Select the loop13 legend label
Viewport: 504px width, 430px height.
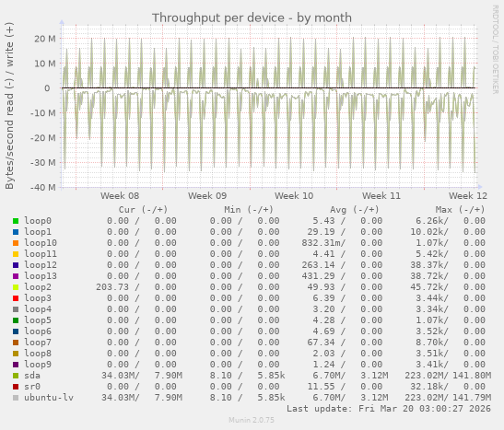click(x=41, y=276)
